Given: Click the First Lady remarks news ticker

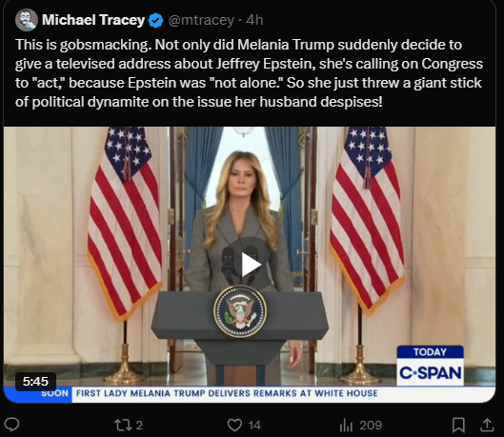Looking at the screenshot, I should coord(227,393).
